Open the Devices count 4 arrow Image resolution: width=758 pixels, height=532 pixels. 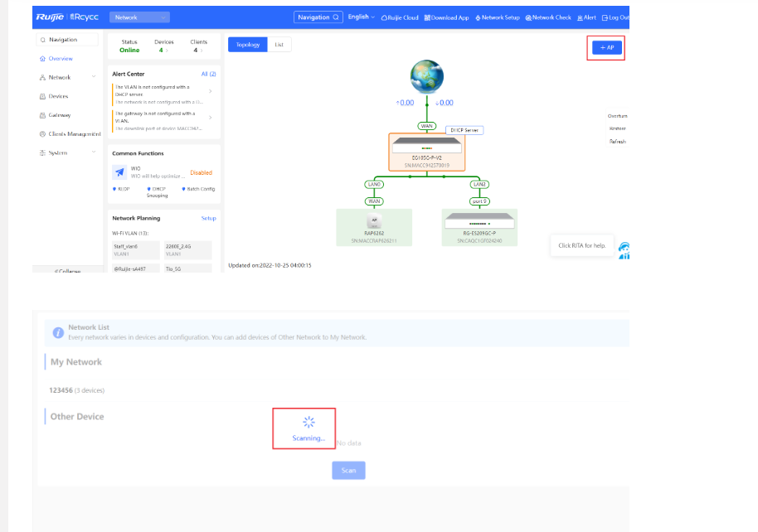[x=168, y=51]
